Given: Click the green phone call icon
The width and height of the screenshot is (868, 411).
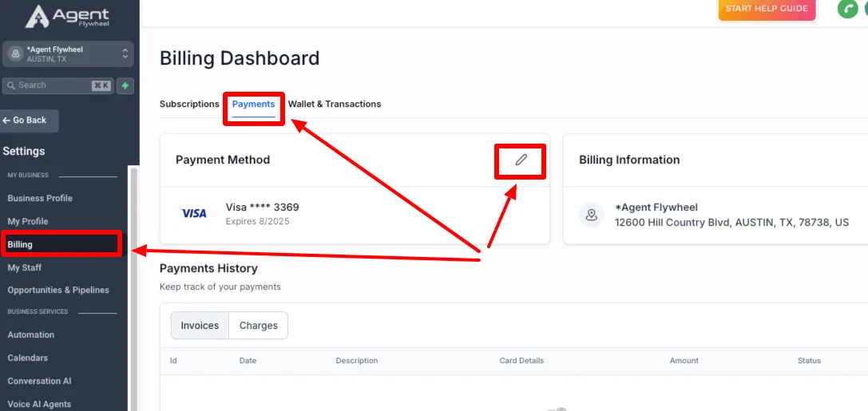Looking at the screenshot, I should click(x=847, y=9).
